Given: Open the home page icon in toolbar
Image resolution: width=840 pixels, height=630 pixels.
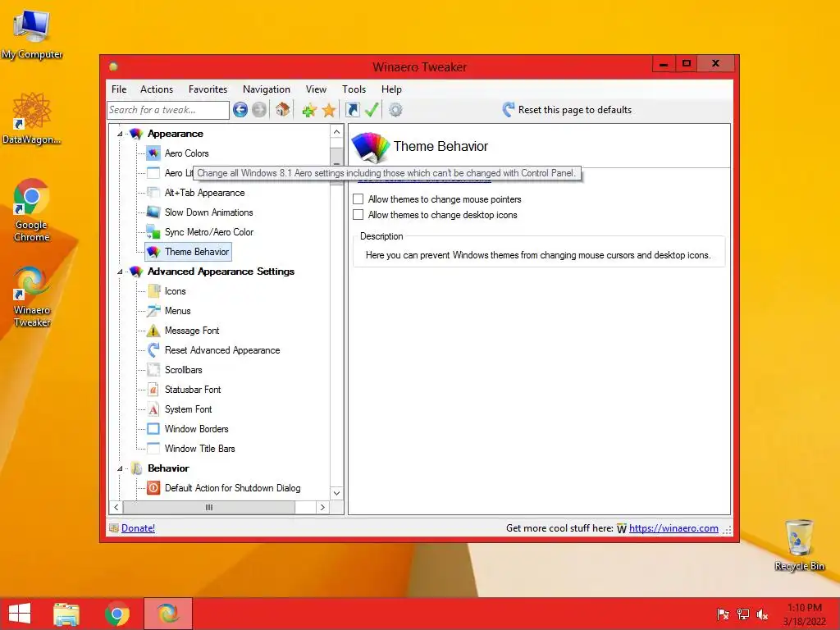Looking at the screenshot, I should (x=283, y=110).
